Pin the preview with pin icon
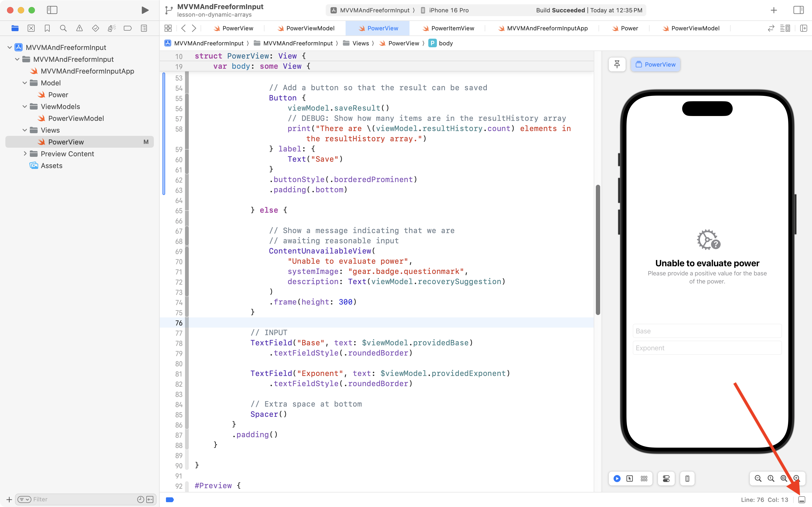 617,64
